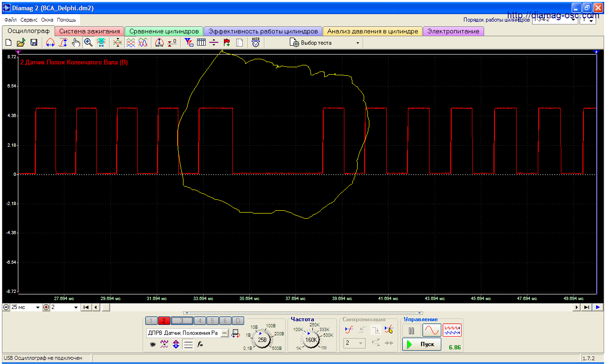This screenshot has height=364, width=606.
Task: Open the cylinder firing order dropdown
Action: coord(555,20)
